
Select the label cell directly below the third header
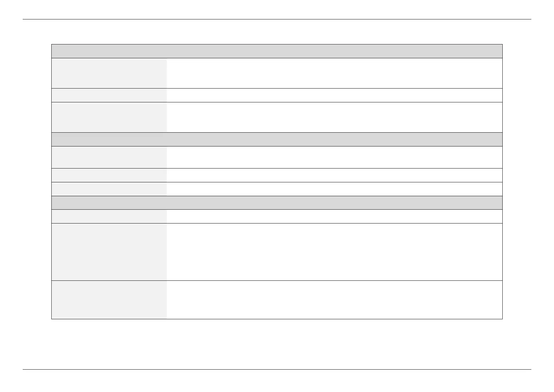pos(109,216)
